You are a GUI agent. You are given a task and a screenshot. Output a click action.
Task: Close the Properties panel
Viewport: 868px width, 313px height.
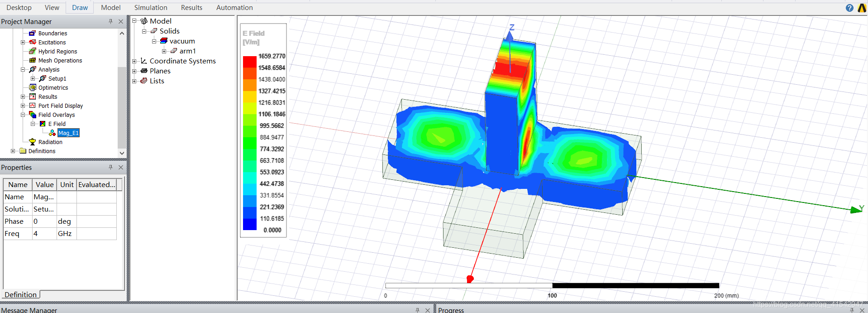pyautogui.click(x=121, y=167)
